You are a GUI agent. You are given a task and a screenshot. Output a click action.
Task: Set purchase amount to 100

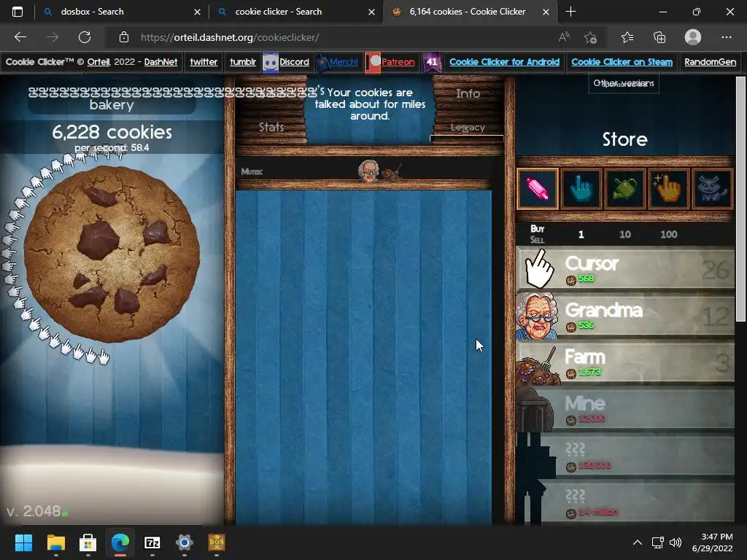669,234
